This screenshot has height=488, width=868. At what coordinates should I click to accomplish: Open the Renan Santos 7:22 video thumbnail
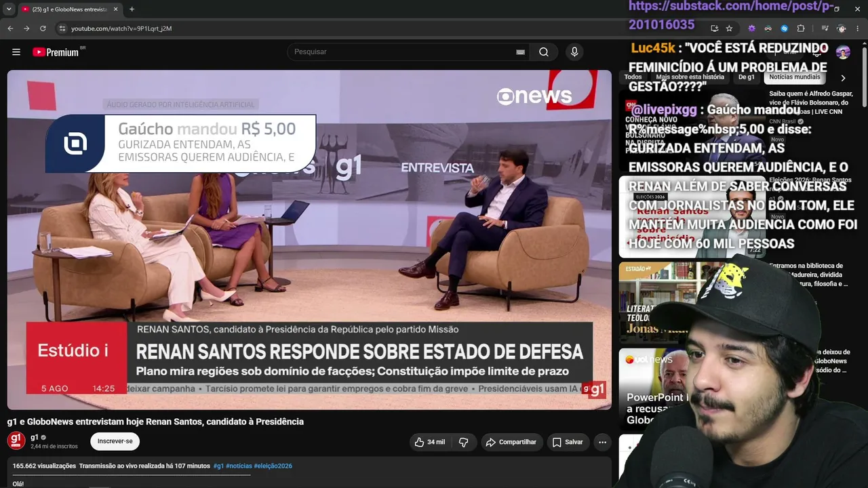click(692, 217)
